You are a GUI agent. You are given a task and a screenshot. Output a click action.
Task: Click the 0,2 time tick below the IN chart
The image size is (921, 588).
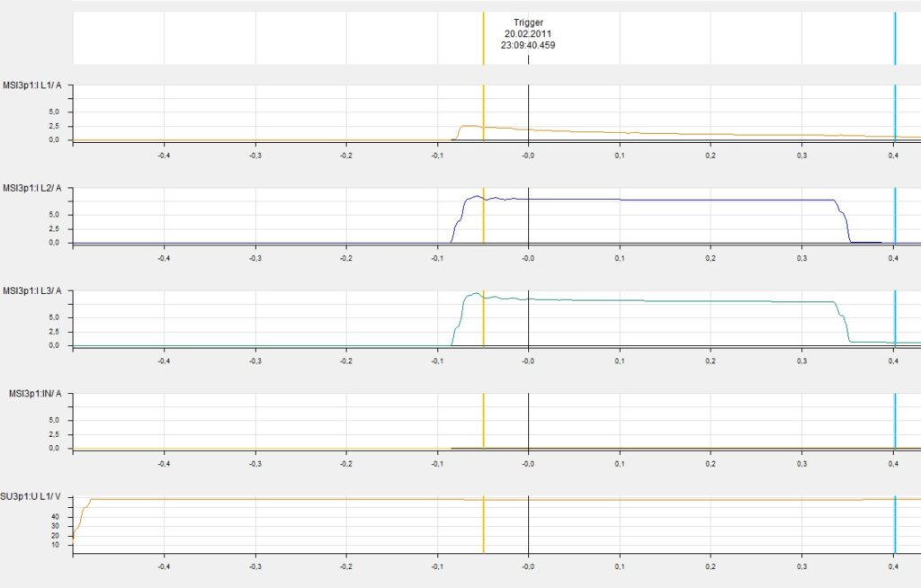click(711, 464)
